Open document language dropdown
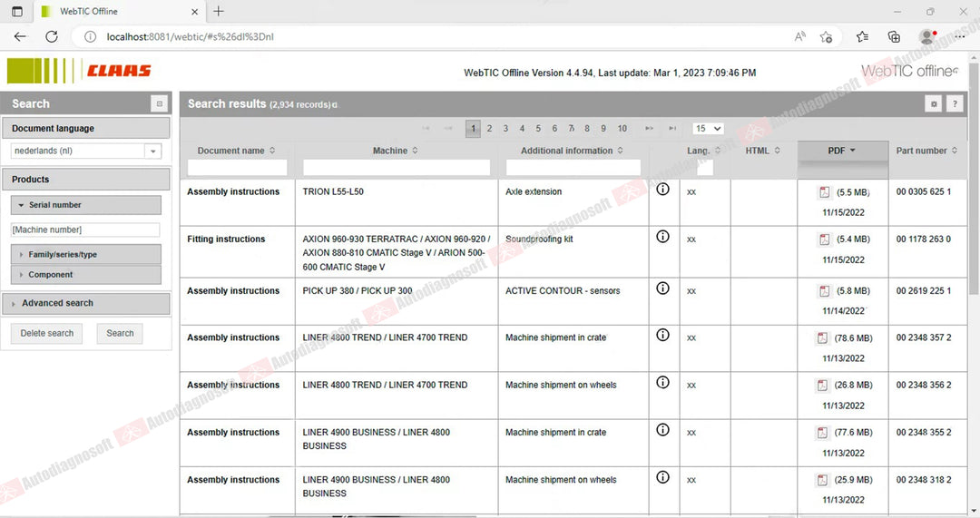Image resolution: width=980 pixels, height=518 pixels. [x=153, y=151]
